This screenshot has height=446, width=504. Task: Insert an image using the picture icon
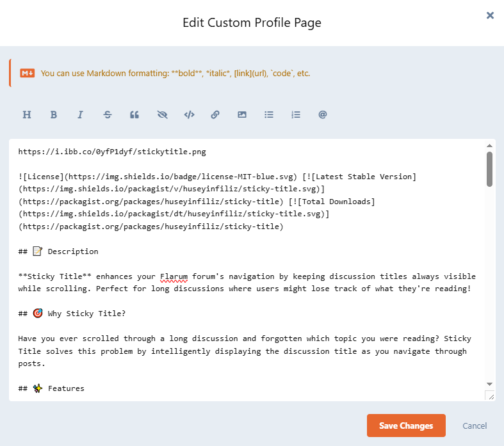[242, 115]
